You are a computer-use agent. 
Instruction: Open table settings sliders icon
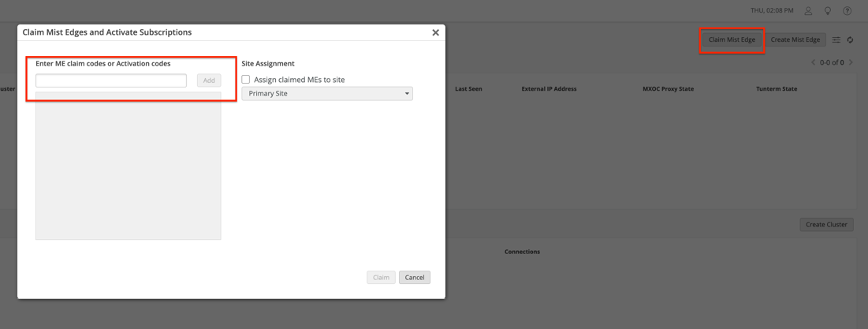click(836, 39)
